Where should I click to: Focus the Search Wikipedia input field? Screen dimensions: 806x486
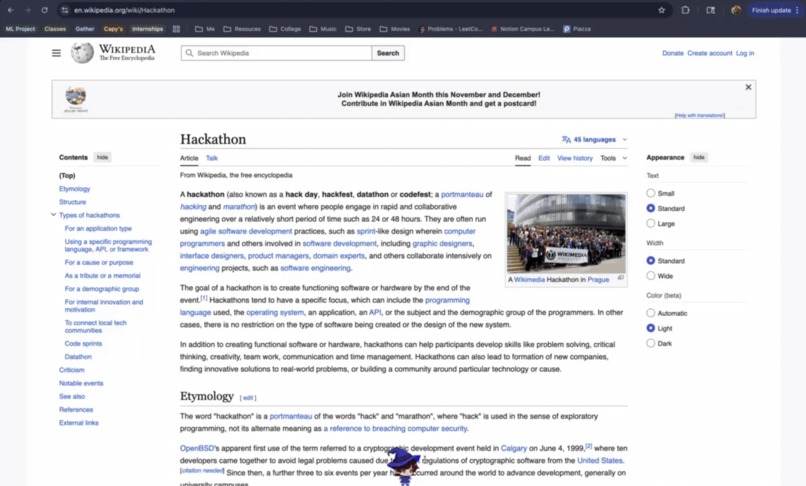[276, 53]
